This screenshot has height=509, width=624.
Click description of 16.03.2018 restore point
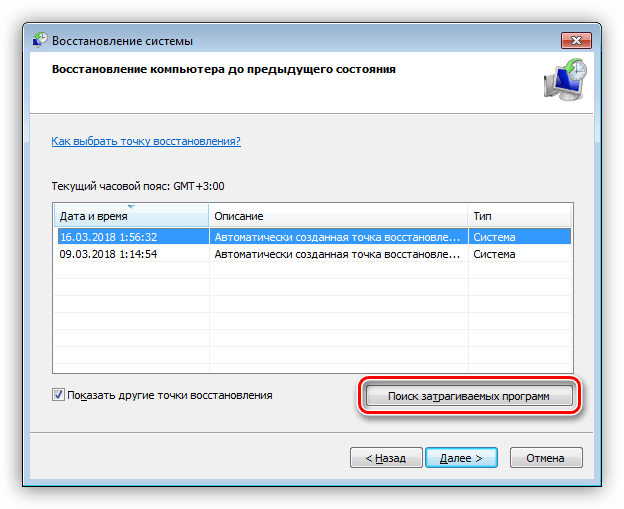[x=337, y=237]
